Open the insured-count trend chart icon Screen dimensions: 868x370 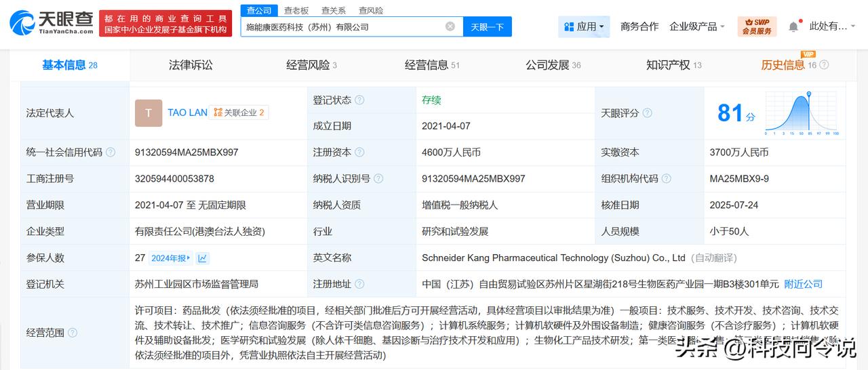pyautogui.click(x=203, y=258)
